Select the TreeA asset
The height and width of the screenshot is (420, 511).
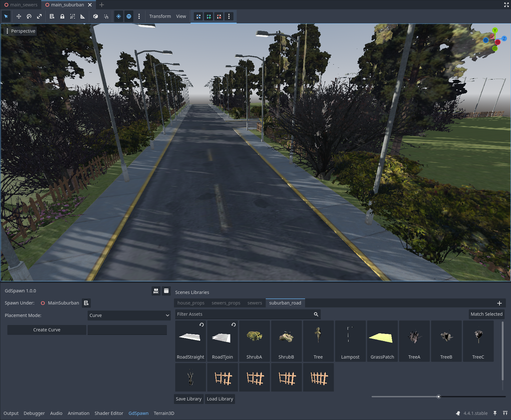414,341
